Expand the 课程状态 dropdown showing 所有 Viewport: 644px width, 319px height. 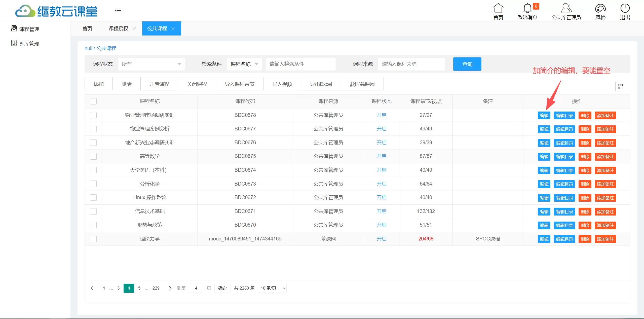151,64
